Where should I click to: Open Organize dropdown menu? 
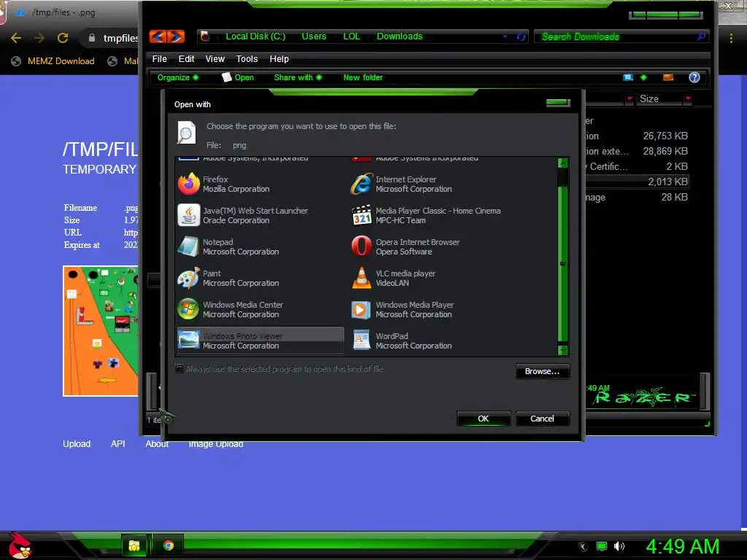point(178,77)
